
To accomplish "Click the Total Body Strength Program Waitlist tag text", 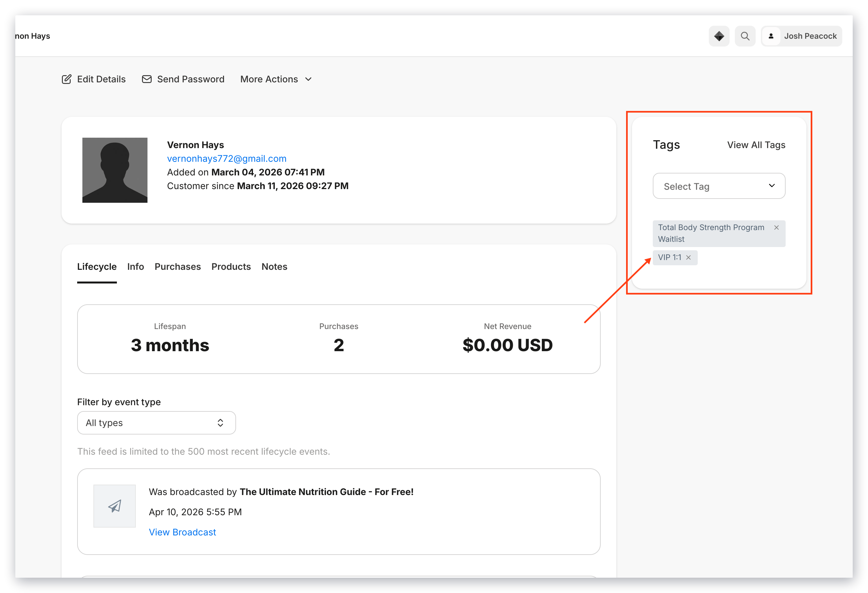I will point(711,233).
